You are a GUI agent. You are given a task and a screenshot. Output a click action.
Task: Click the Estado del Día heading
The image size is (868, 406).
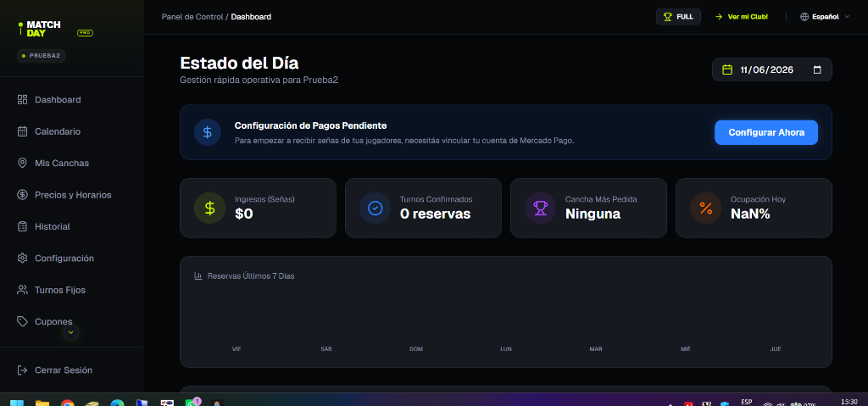[239, 63]
